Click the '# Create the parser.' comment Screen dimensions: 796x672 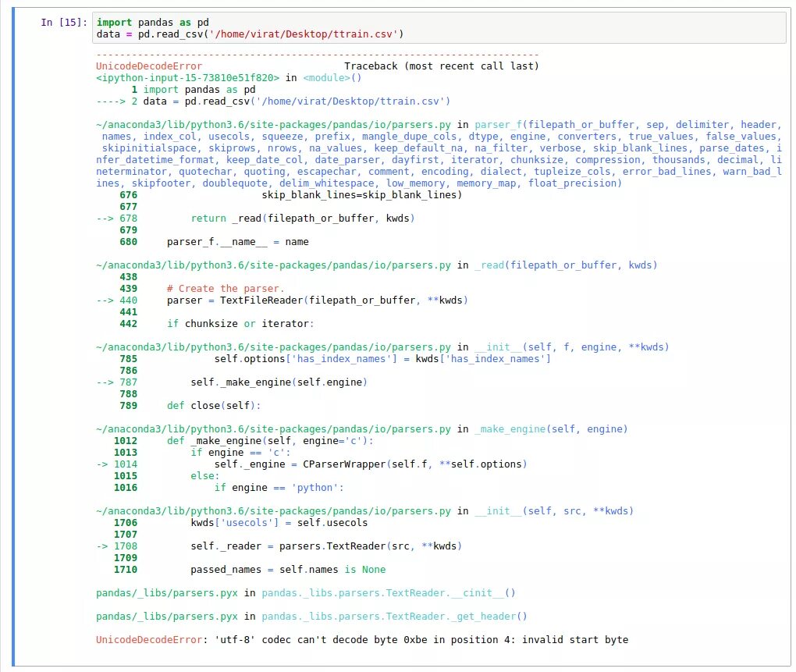[226, 288]
